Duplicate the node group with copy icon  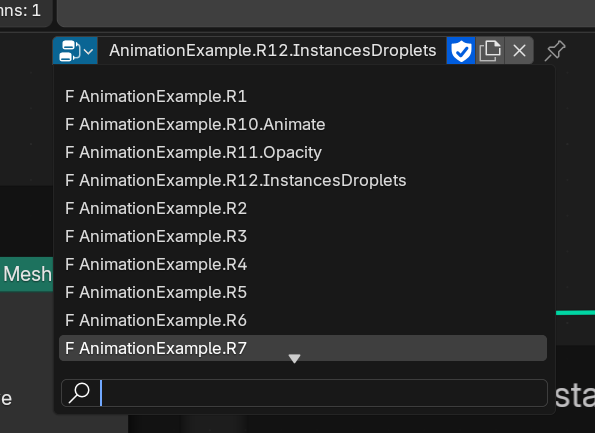(490, 50)
